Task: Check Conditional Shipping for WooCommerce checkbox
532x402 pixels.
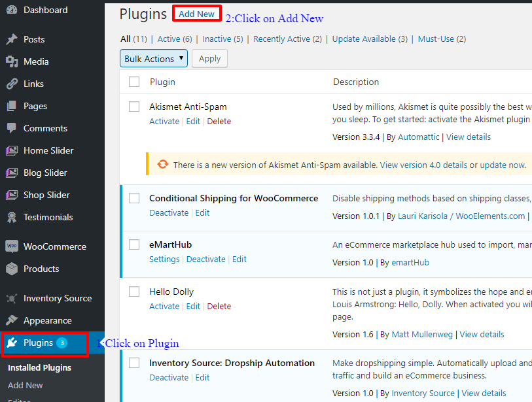Action: 134,198
